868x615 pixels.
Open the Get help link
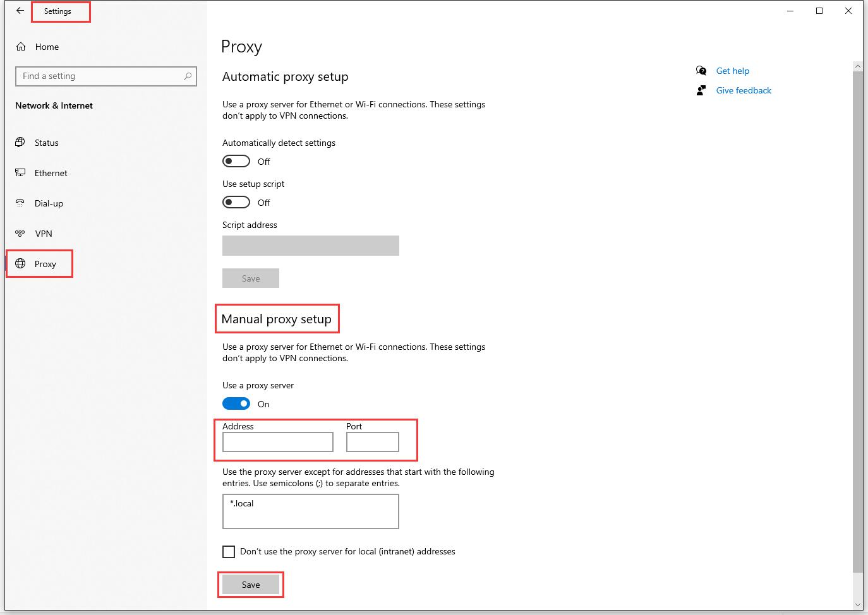[x=732, y=71]
